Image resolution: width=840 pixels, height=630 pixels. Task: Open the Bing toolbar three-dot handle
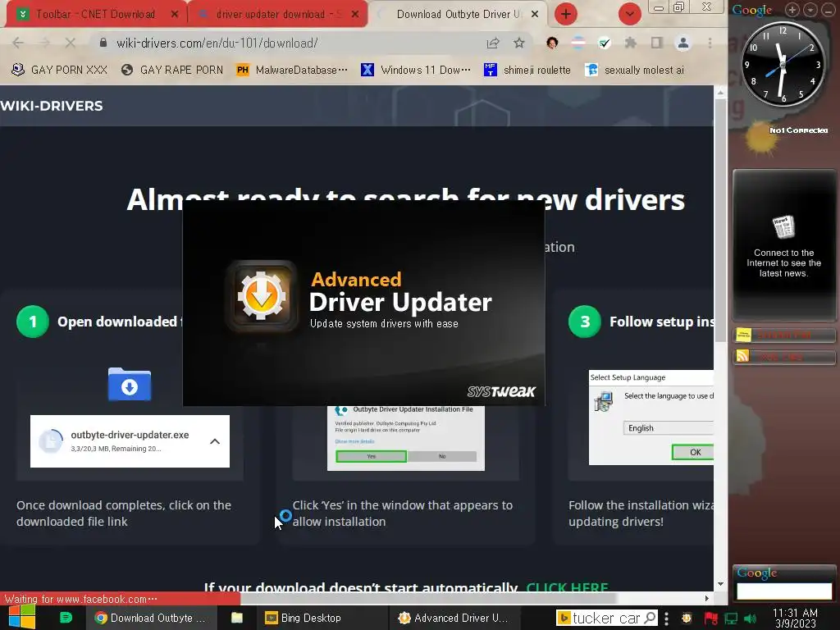(666, 619)
